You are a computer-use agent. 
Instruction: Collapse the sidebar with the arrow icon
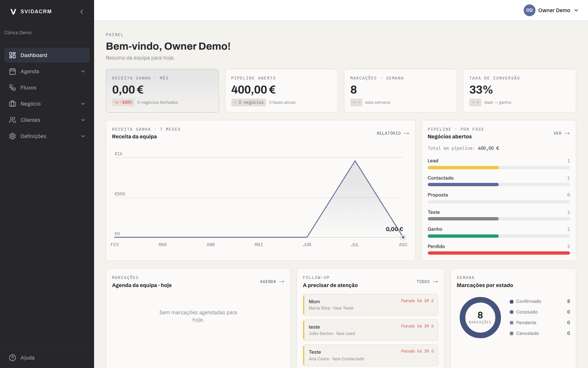[82, 12]
